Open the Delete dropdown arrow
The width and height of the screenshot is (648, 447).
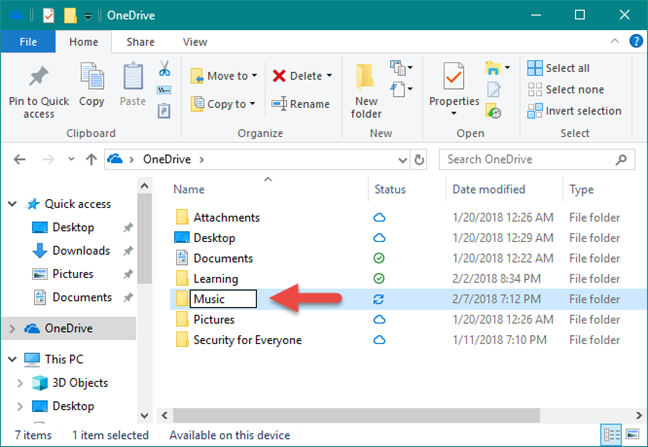(329, 76)
